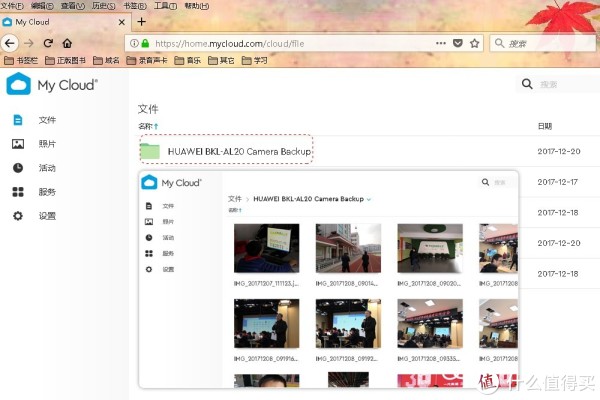Select 照片 icon in inset sidebar

click(149, 222)
